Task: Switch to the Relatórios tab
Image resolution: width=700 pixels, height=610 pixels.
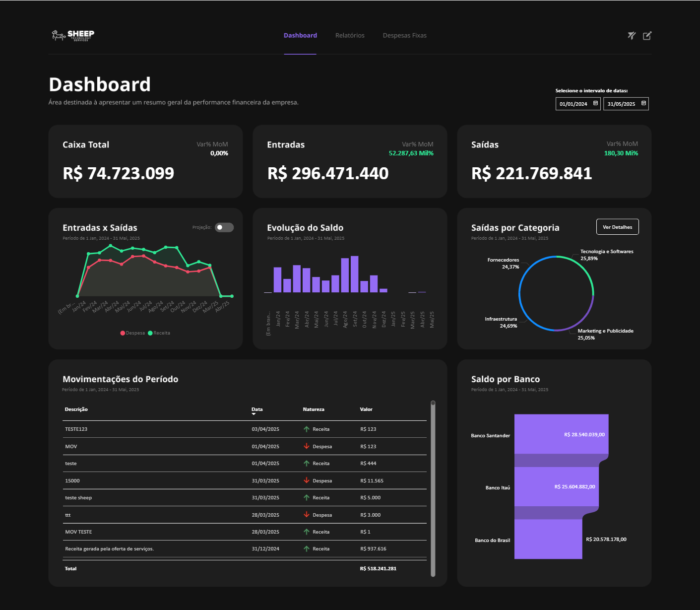Action: tap(350, 36)
